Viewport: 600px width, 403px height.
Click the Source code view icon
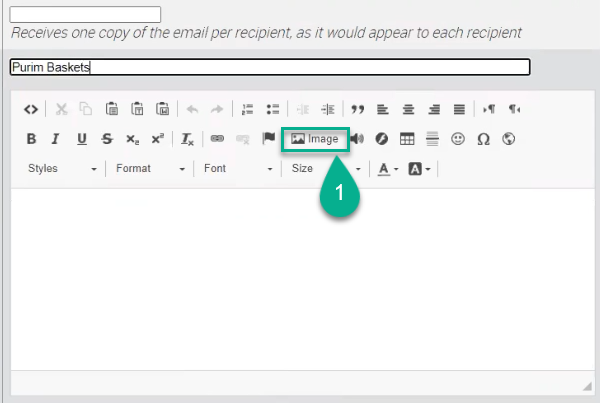(31, 109)
